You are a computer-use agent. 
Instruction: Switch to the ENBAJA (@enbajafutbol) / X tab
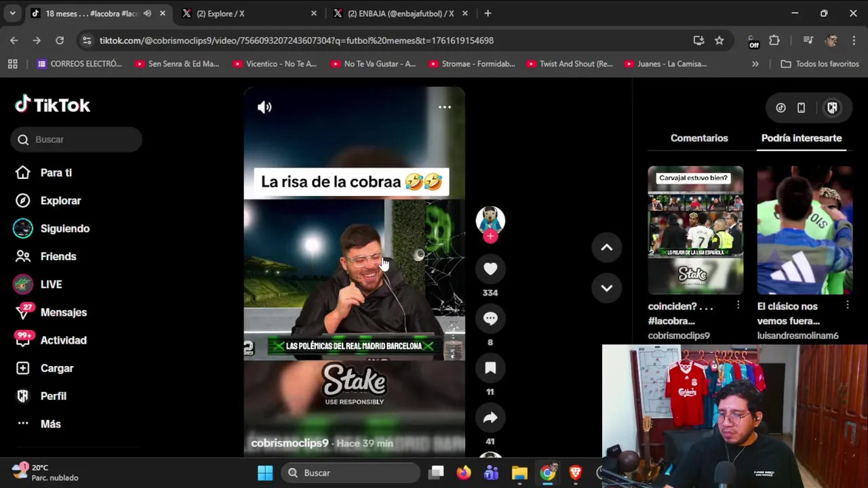[400, 14]
